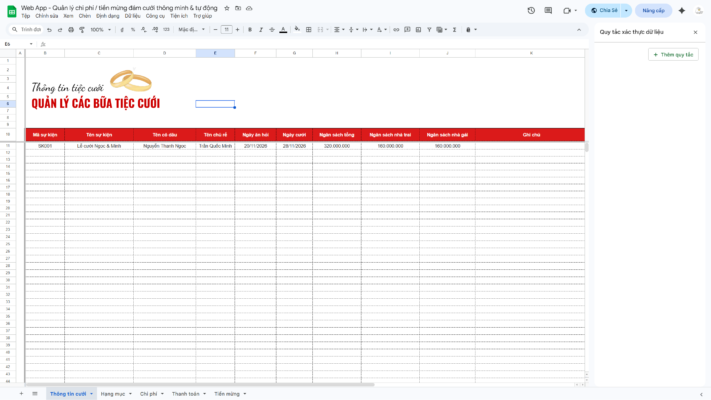Viewport: 711px width, 400px height.
Task: Move document to a folder icon
Action: point(238,8)
